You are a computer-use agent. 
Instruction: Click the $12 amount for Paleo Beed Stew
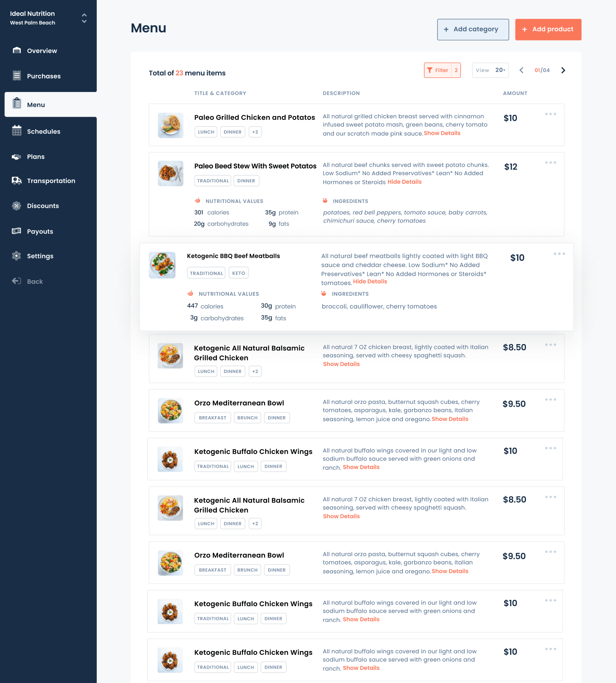click(x=511, y=167)
